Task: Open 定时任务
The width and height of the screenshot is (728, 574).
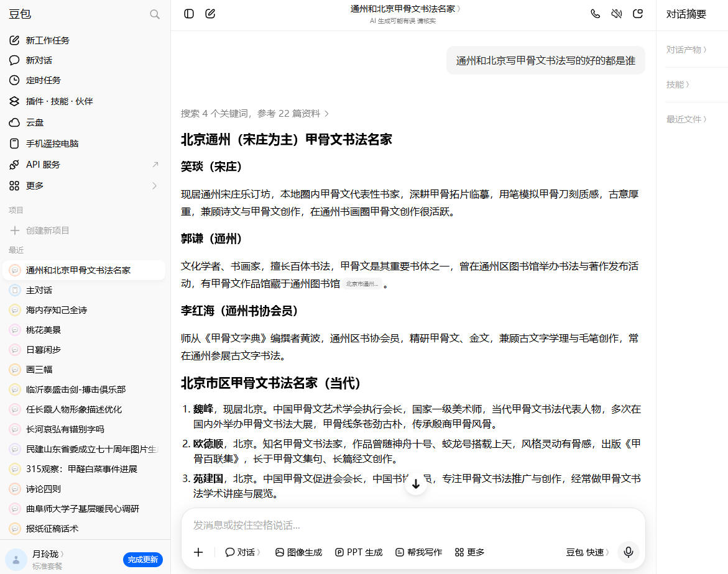Action: pyautogui.click(x=83, y=80)
